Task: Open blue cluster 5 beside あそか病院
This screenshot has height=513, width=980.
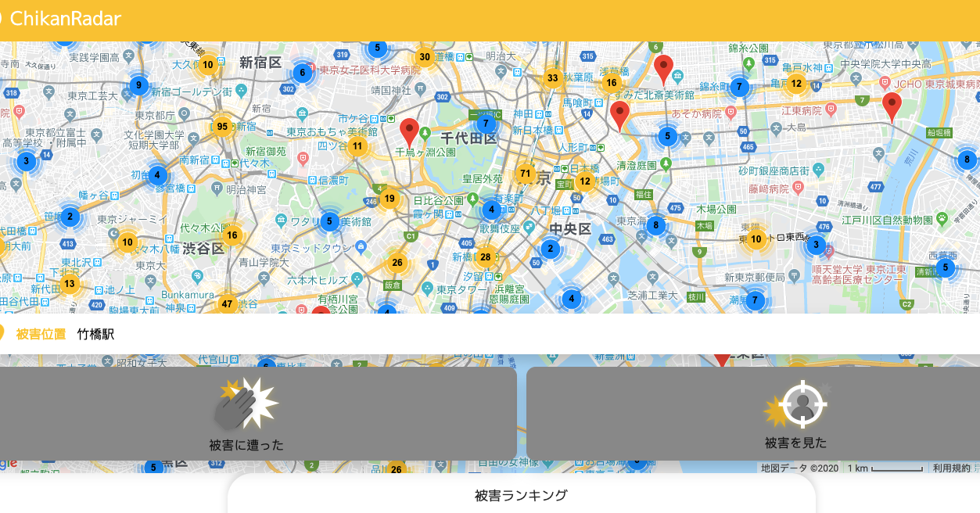Action: point(667,136)
